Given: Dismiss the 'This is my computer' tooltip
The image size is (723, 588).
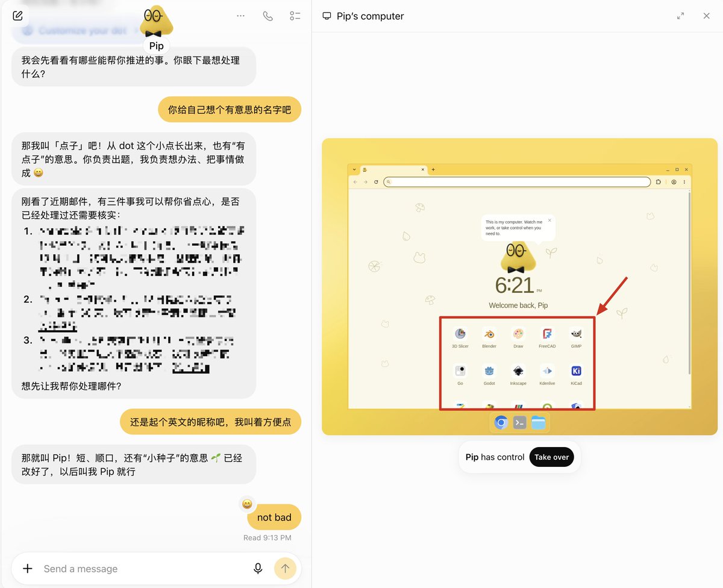Looking at the screenshot, I should click(549, 220).
